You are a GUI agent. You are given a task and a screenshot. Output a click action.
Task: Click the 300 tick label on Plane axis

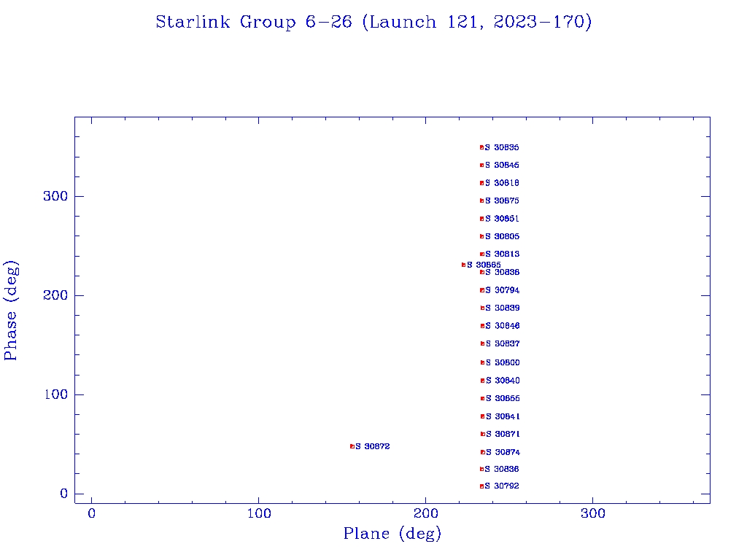[592, 514]
